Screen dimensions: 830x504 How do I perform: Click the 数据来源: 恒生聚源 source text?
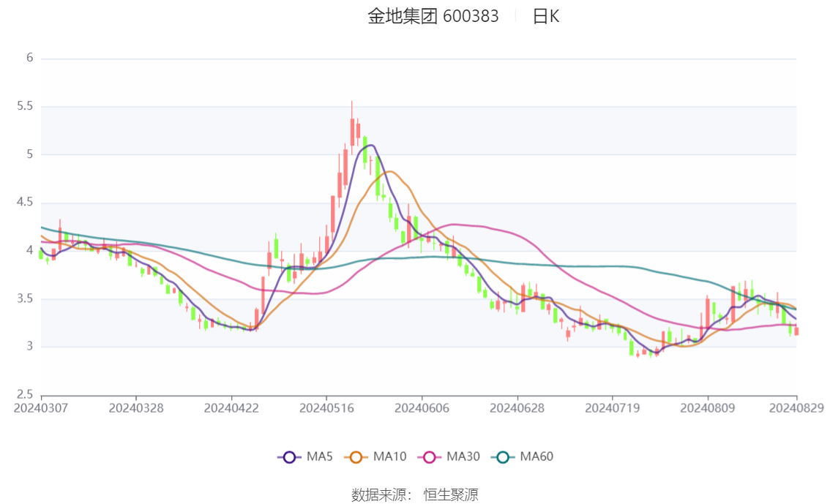tap(414, 495)
